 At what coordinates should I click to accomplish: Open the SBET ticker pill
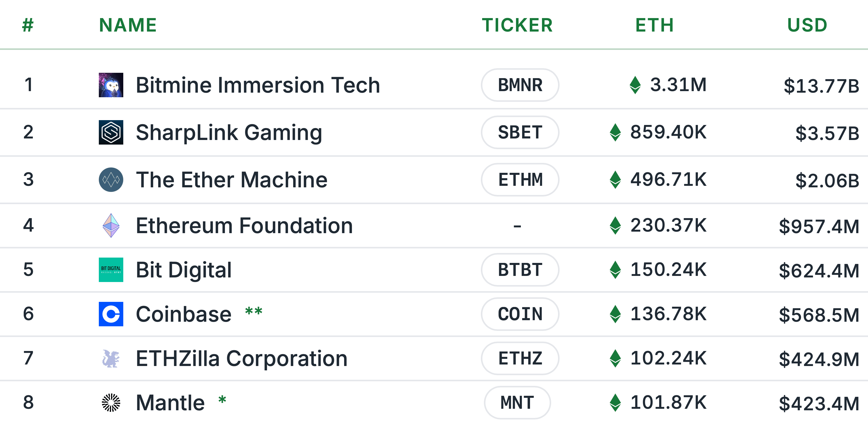(520, 132)
